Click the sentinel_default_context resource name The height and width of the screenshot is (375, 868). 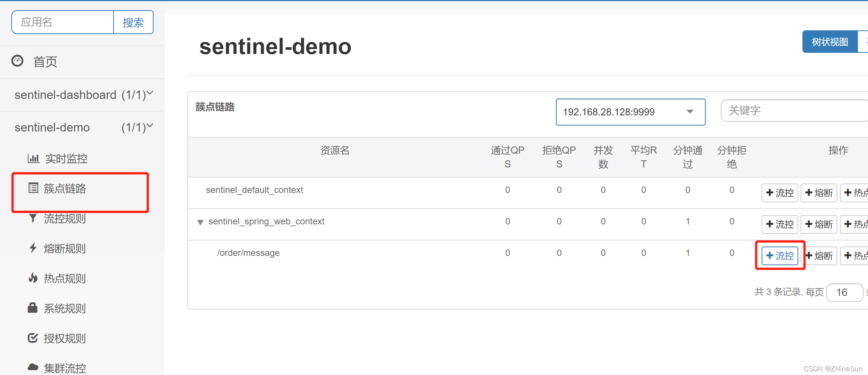[254, 190]
